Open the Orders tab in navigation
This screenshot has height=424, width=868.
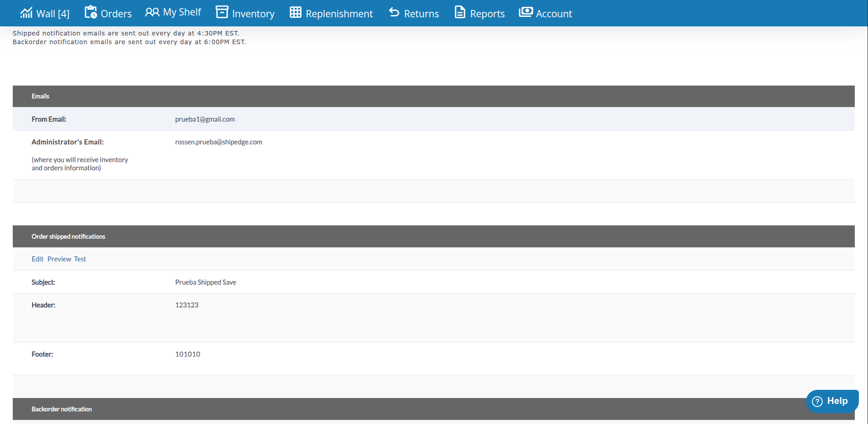[x=117, y=13]
